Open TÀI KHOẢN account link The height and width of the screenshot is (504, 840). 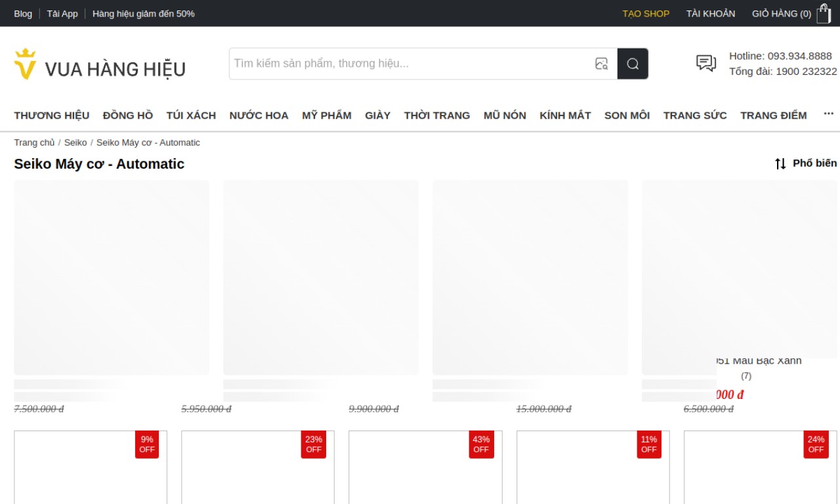(x=711, y=13)
